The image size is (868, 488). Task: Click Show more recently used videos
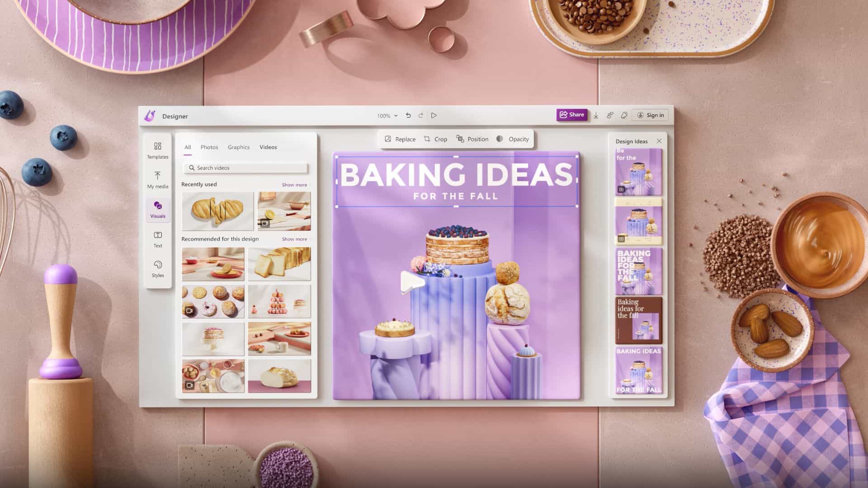pos(294,184)
